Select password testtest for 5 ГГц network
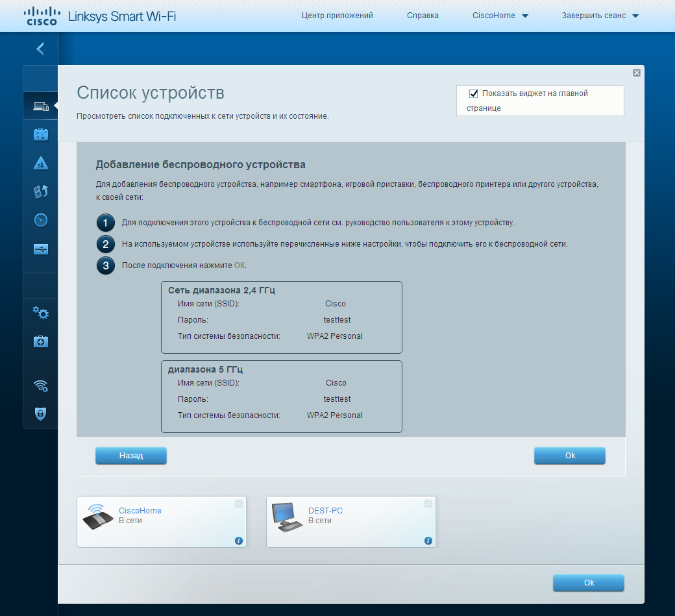675x616 pixels. (337, 399)
